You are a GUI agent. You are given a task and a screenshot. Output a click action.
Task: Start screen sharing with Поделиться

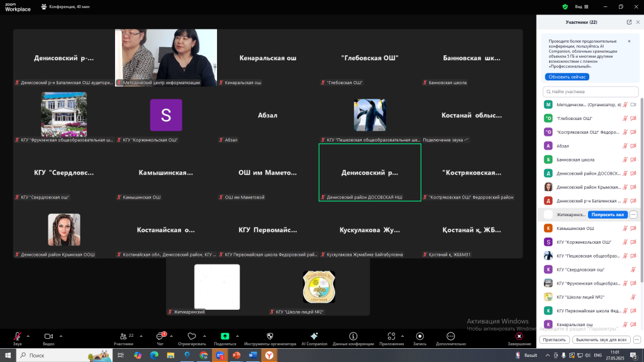click(225, 338)
